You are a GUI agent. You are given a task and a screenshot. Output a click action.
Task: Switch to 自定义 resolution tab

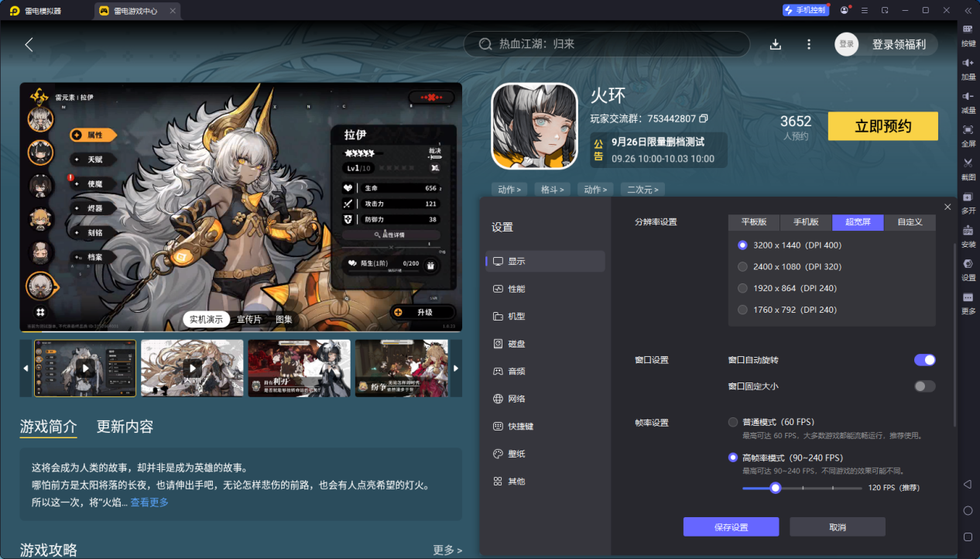point(910,222)
